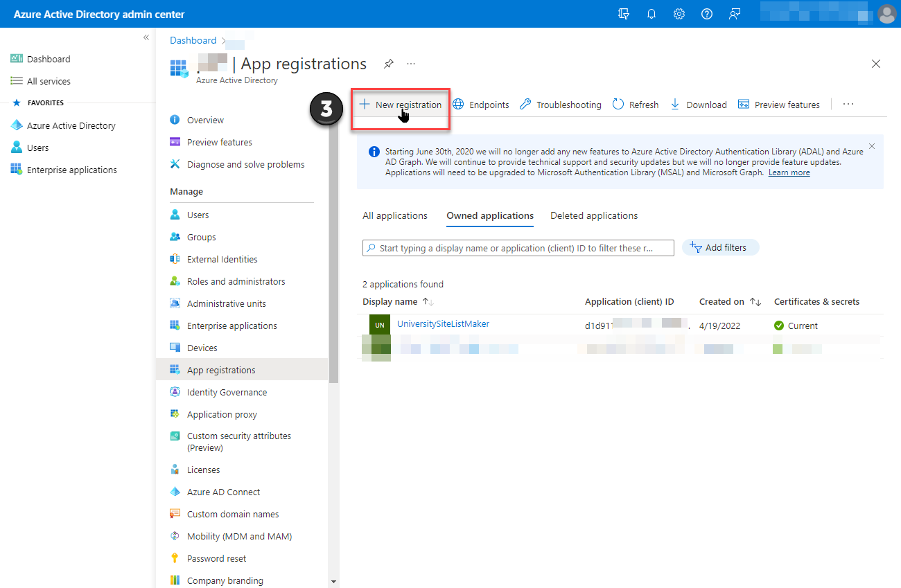Open Preview features in toolbar

(x=779, y=105)
